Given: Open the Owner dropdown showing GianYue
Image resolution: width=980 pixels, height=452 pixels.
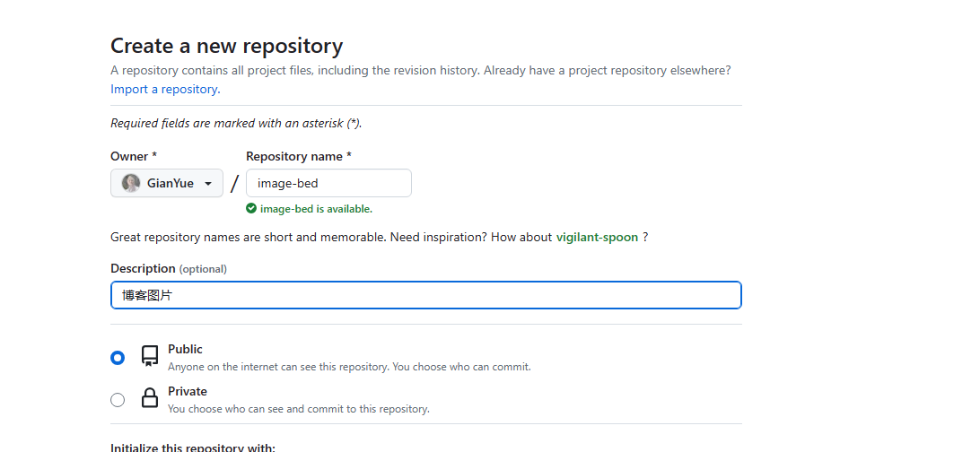Looking at the screenshot, I should (x=167, y=183).
